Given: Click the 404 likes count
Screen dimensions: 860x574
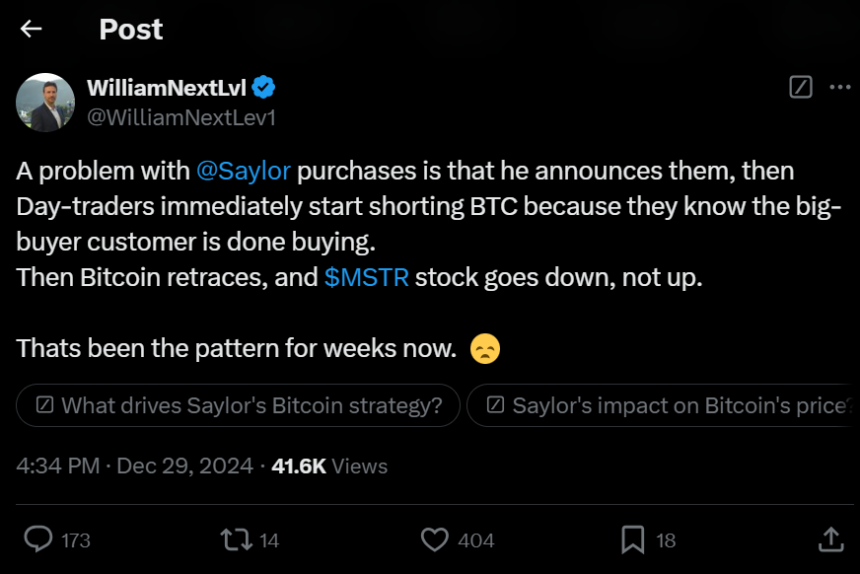Looking at the screenshot, I should coord(476,541).
